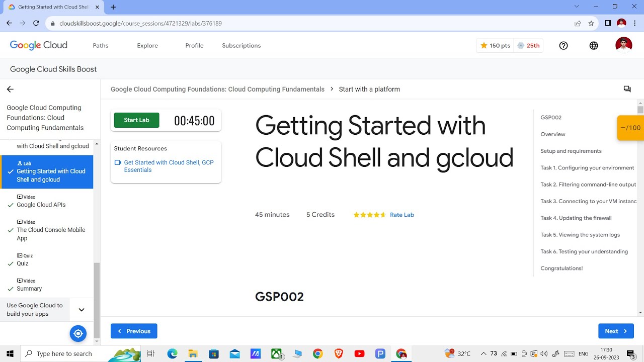
Task: Click the video icon beside Student Resources link
Action: 118,162
